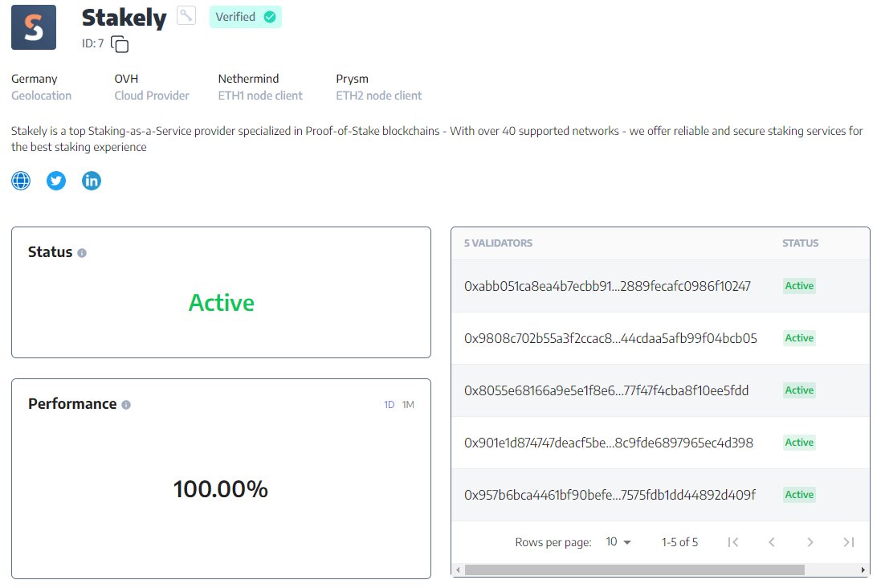
Task: Click Active badge for validator 0x901e1d87
Action: pyautogui.click(x=799, y=443)
